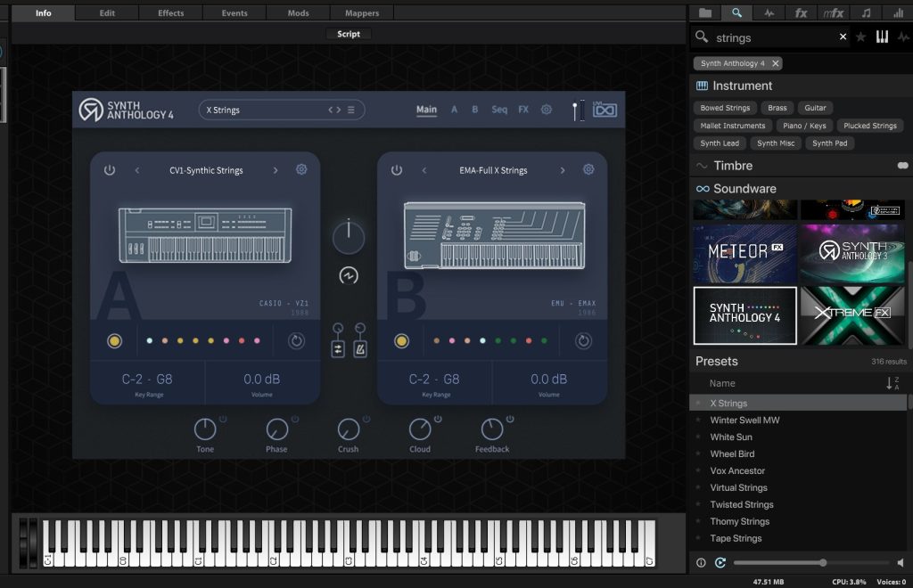
Task: Toggle layer A power button
Action: [110, 170]
